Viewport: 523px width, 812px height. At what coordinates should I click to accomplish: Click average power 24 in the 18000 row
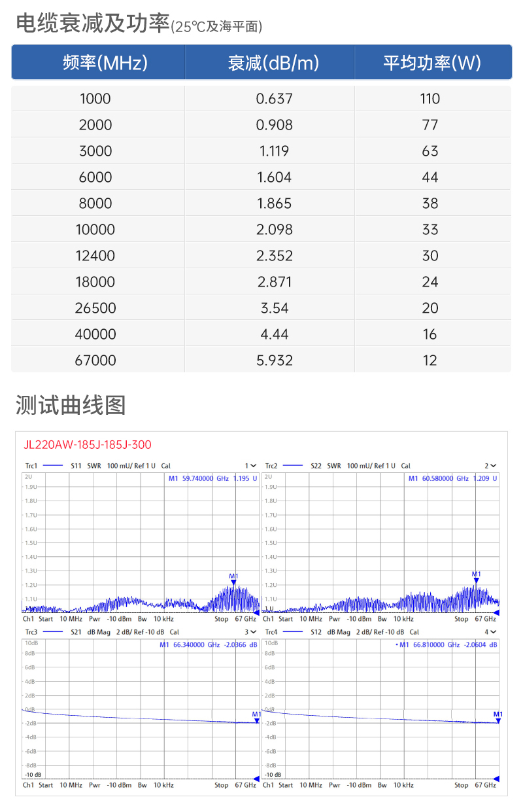(430, 282)
